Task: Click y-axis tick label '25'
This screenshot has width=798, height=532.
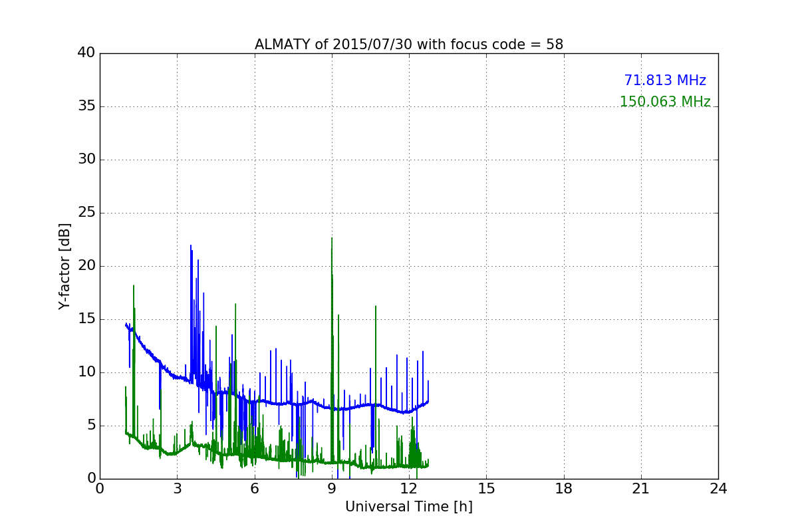Action: (x=86, y=213)
